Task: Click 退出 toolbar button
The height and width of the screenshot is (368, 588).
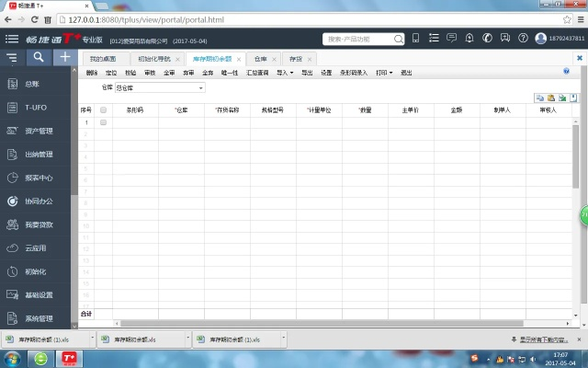Action: pos(406,73)
